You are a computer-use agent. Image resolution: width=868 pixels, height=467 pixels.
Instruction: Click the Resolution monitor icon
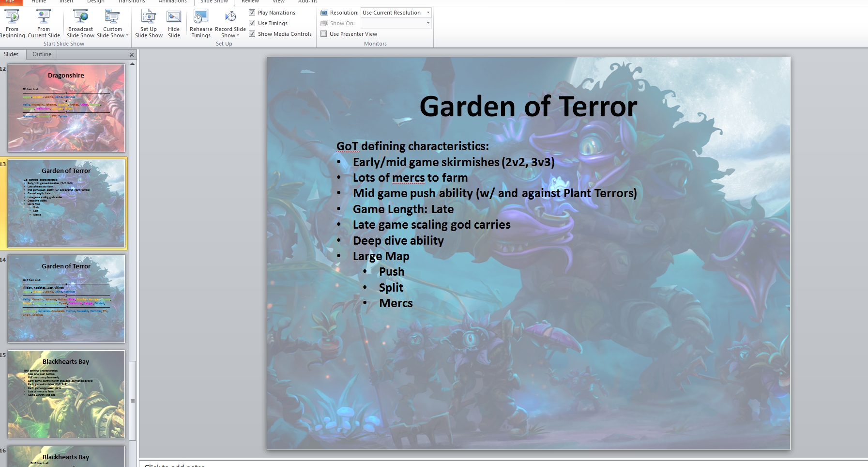coord(324,13)
